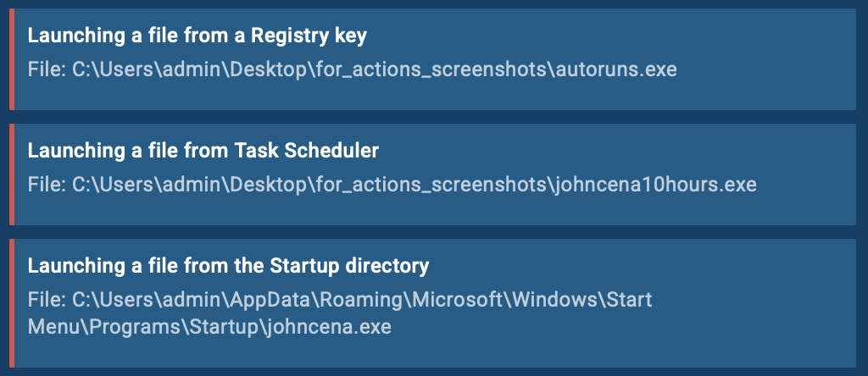The height and width of the screenshot is (376, 868).
Task: Click the johncena10hours.exe filename
Action: (x=653, y=184)
